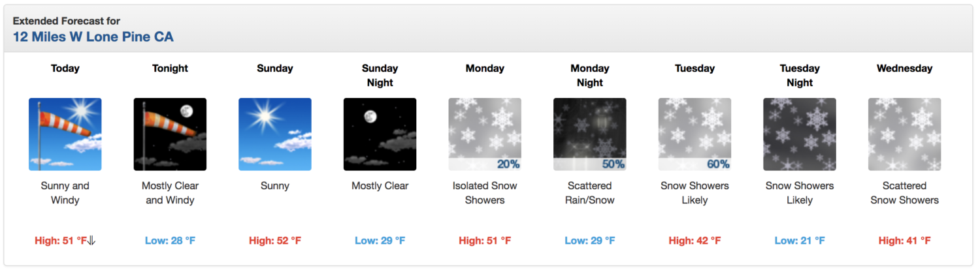Click Tuesday's 60% snow showers icon
The image size is (980, 272).
point(694,134)
